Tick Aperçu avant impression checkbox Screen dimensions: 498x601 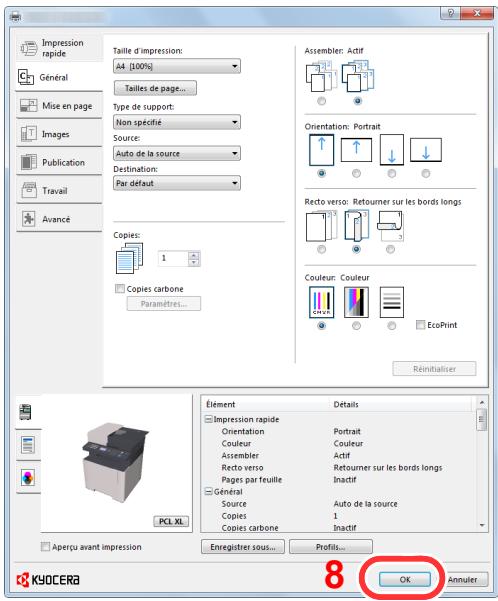click(x=45, y=547)
